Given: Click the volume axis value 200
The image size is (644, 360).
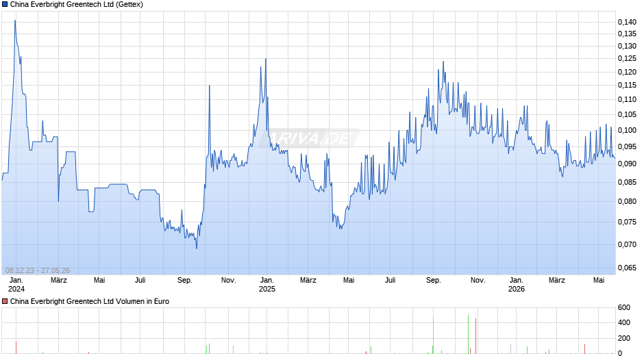Looking at the screenshot, I should [x=624, y=338].
